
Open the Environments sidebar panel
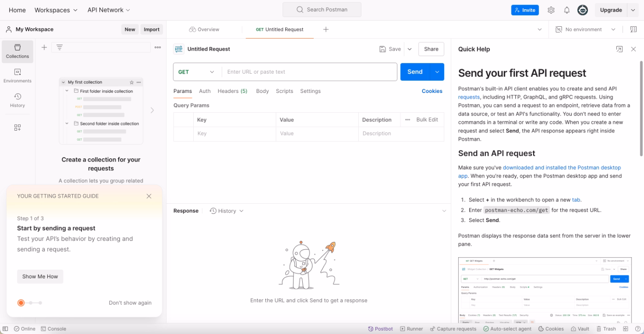click(17, 76)
